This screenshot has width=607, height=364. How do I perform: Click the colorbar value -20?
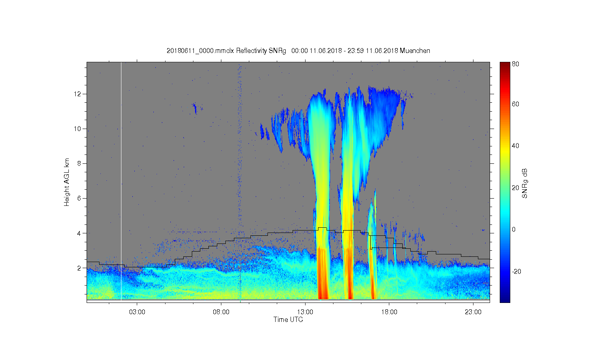coord(516,271)
